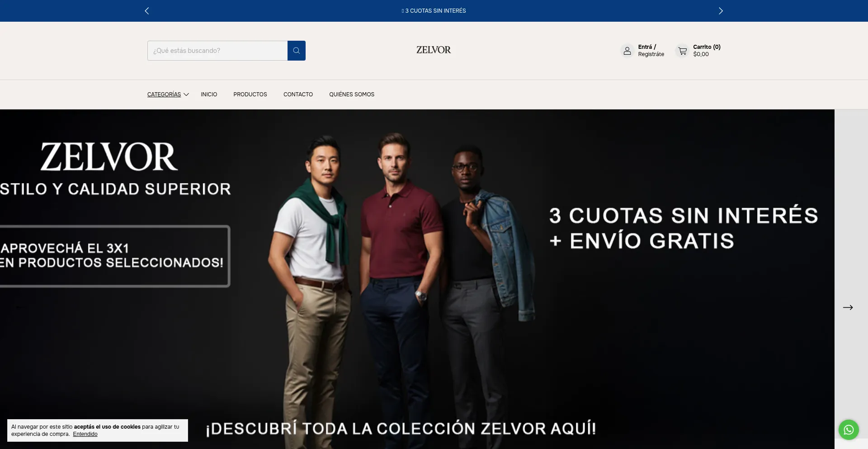Screen dimensions: 868x449
Task: Open the Productos menu item
Action: pyautogui.click(x=250, y=95)
